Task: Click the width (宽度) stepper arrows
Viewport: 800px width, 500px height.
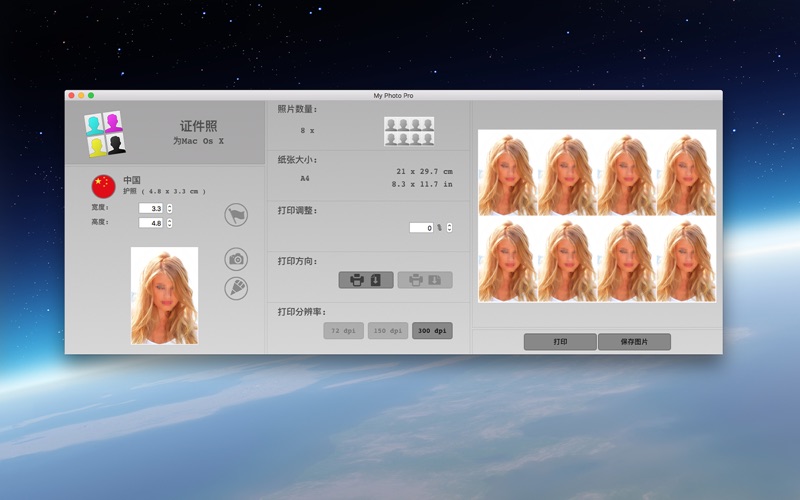Action: [x=170, y=208]
